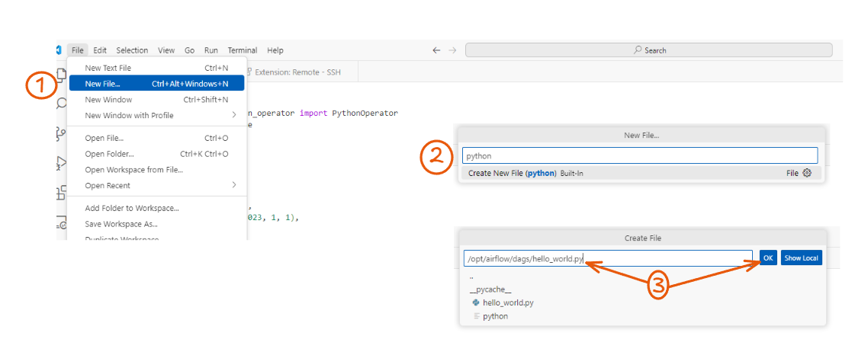Click the forward navigation arrow

(x=452, y=50)
